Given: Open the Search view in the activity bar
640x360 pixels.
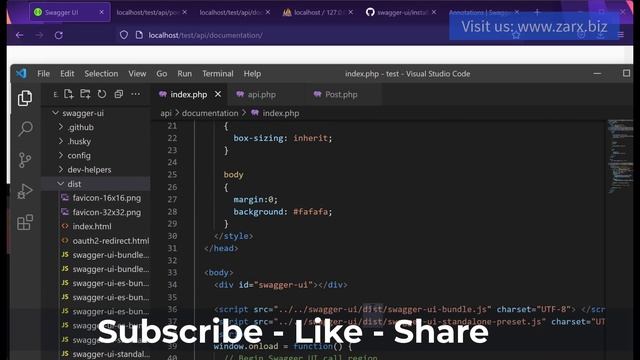Looking at the screenshot, I should [25, 129].
